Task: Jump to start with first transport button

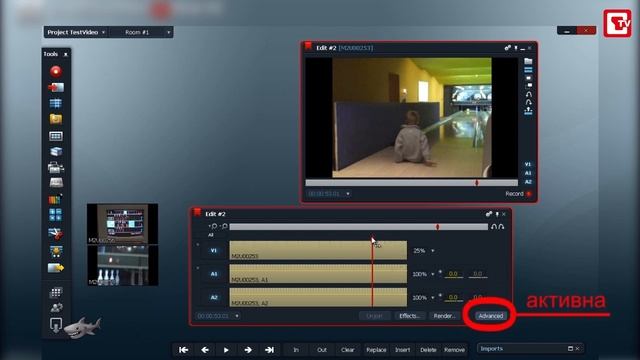Action: click(184, 350)
